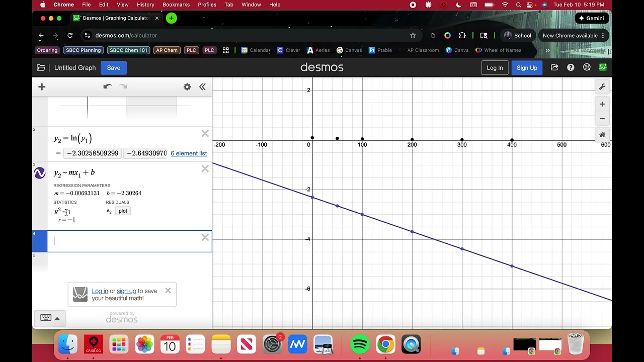Open the Bookmarks menu

point(176,5)
